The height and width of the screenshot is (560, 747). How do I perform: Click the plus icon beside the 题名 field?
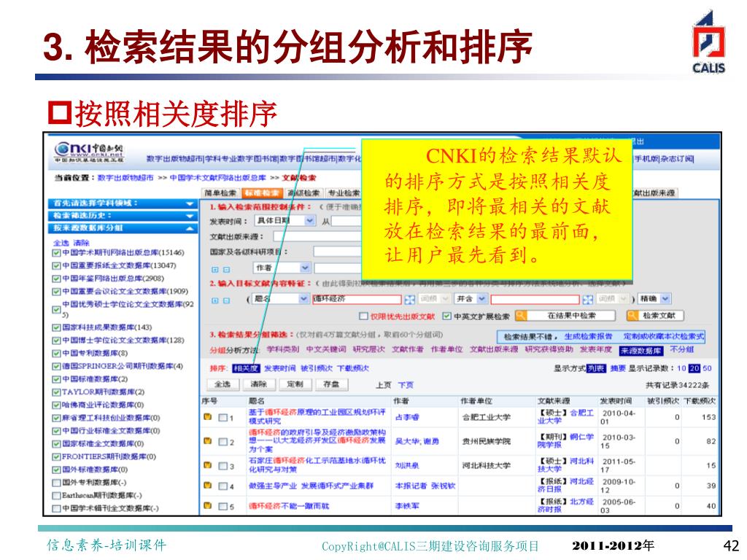(215, 300)
